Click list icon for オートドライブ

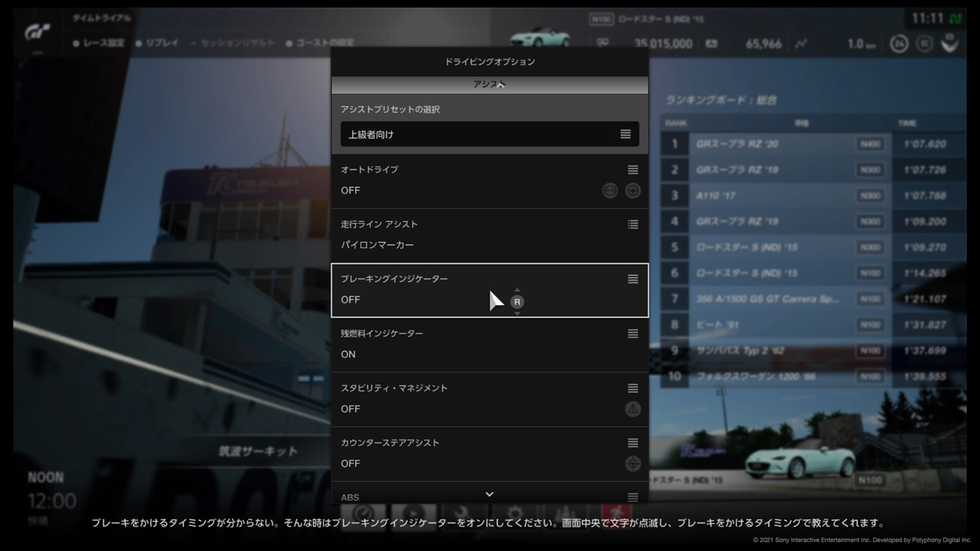pyautogui.click(x=633, y=170)
